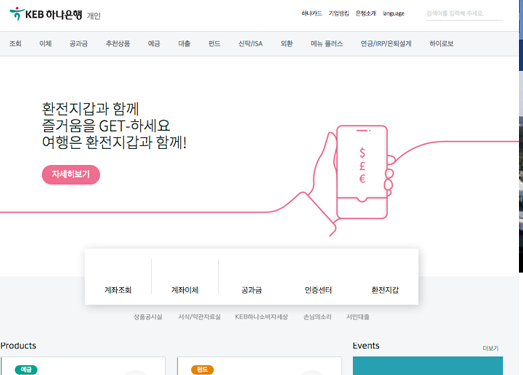Open the 환전지갑 quick shortcut
Image resolution: width=523 pixels, height=375 pixels.
pos(385,290)
